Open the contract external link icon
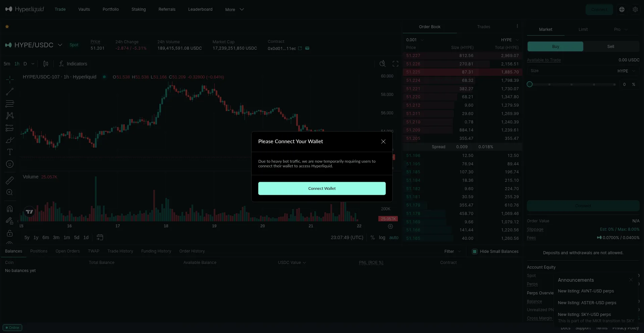This screenshot has height=333, width=644. 300,48
